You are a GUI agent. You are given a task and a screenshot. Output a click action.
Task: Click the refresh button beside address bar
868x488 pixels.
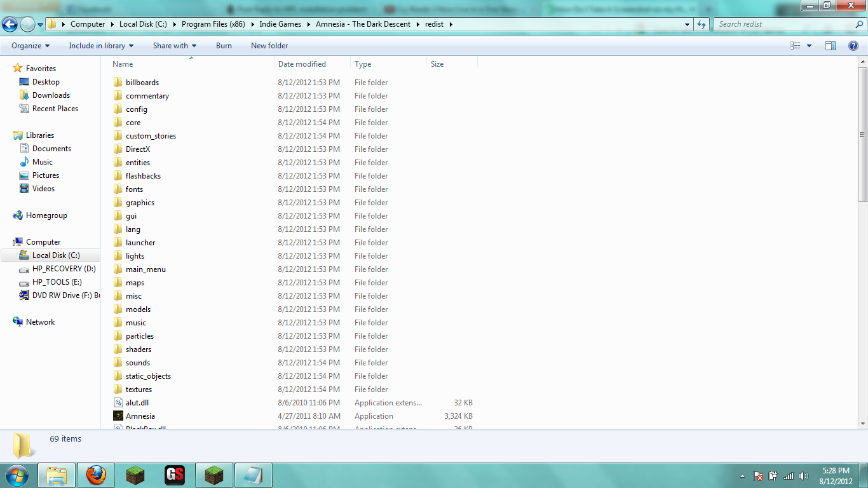(702, 24)
